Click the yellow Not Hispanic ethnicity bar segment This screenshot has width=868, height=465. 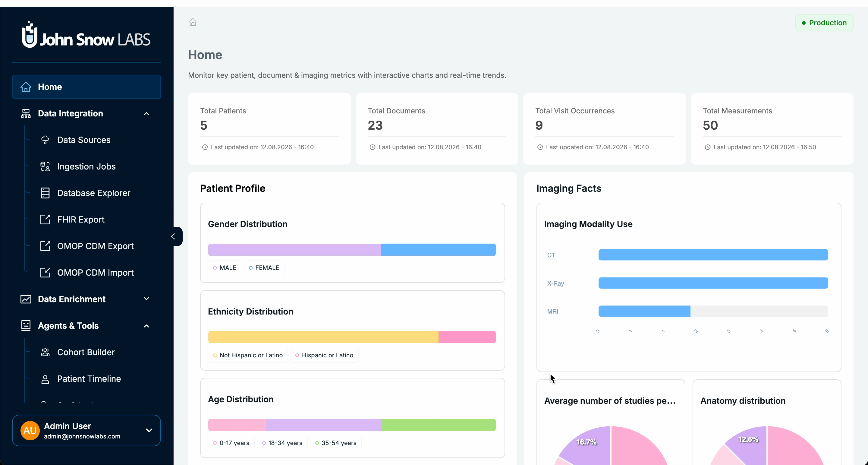click(323, 337)
